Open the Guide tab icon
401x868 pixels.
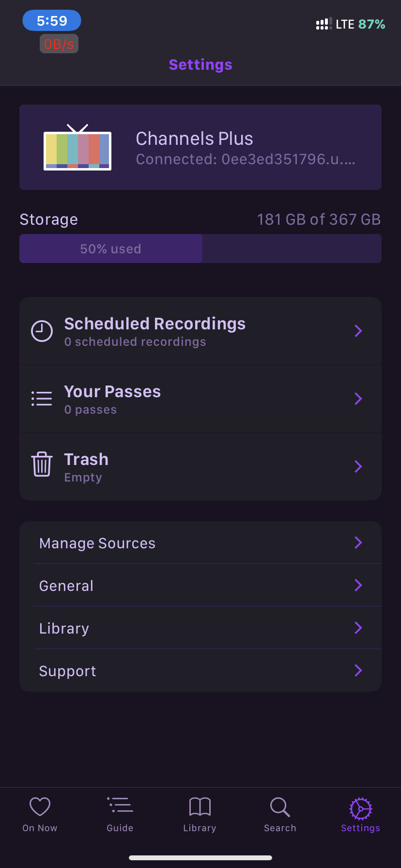coord(120,806)
